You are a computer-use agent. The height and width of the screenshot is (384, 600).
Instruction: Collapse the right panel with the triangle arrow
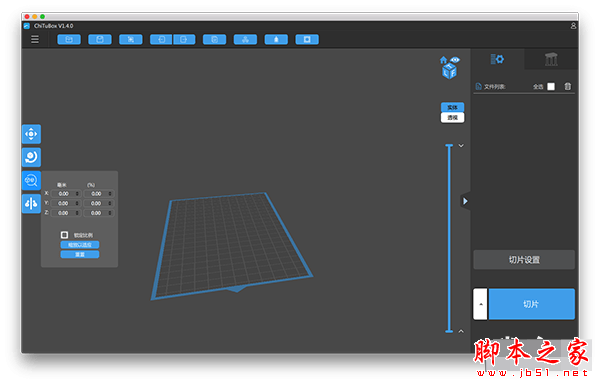click(465, 201)
